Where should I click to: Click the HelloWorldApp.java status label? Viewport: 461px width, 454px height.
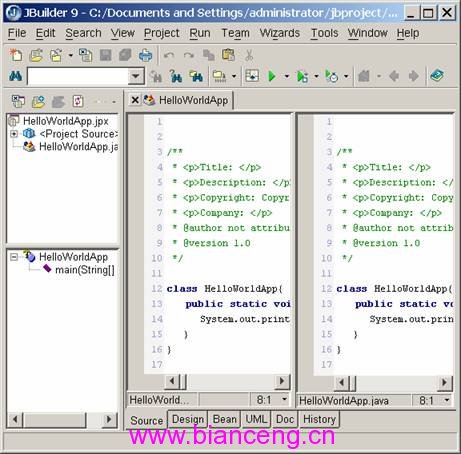(x=344, y=401)
